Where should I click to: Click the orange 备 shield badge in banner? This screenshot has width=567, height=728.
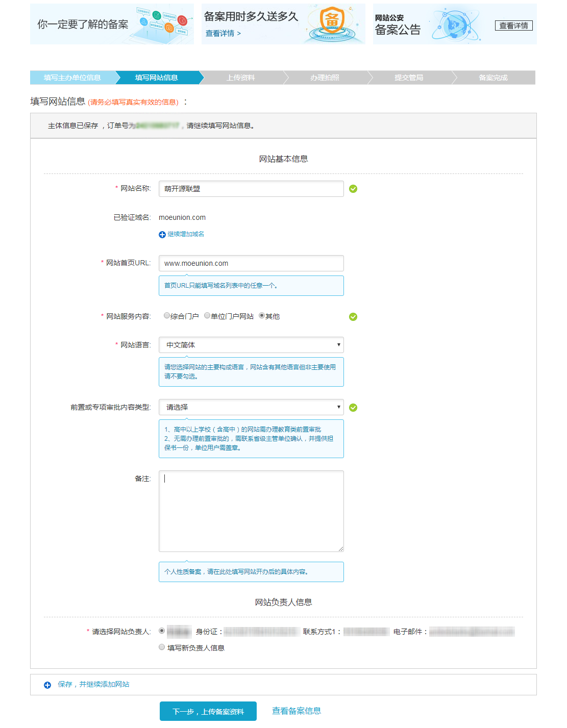[x=332, y=20]
